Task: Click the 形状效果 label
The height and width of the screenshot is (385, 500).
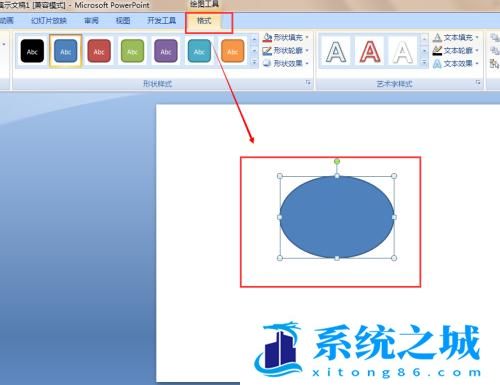Action: point(288,63)
